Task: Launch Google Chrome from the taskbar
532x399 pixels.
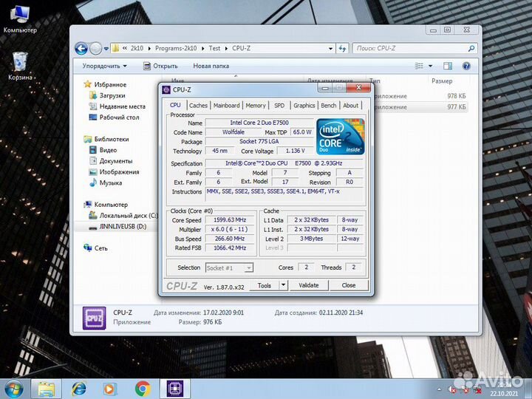Action: (143, 389)
